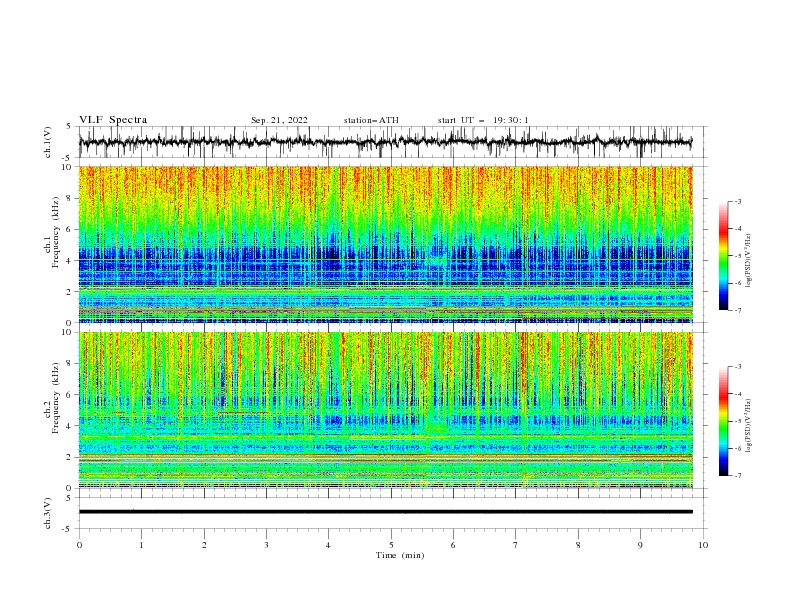This screenshot has height=612, width=792.
Task: Click the "9" tick on the time axis
Action: click(640, 545)
